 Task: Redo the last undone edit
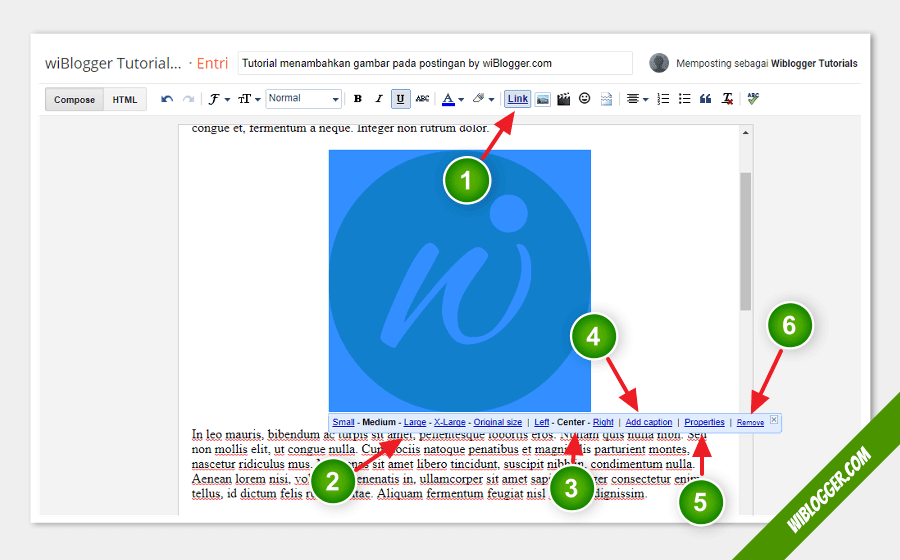[x=188, y=99]
